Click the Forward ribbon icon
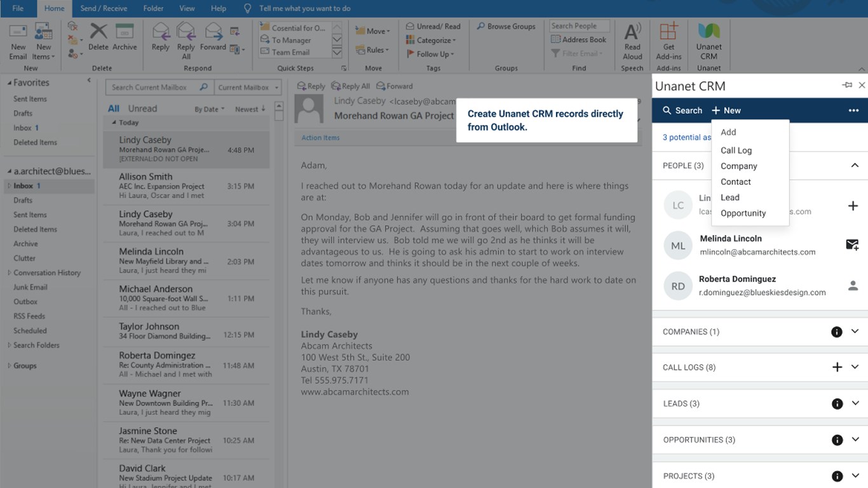Screen dimensions: 868x488 point(213,37)
